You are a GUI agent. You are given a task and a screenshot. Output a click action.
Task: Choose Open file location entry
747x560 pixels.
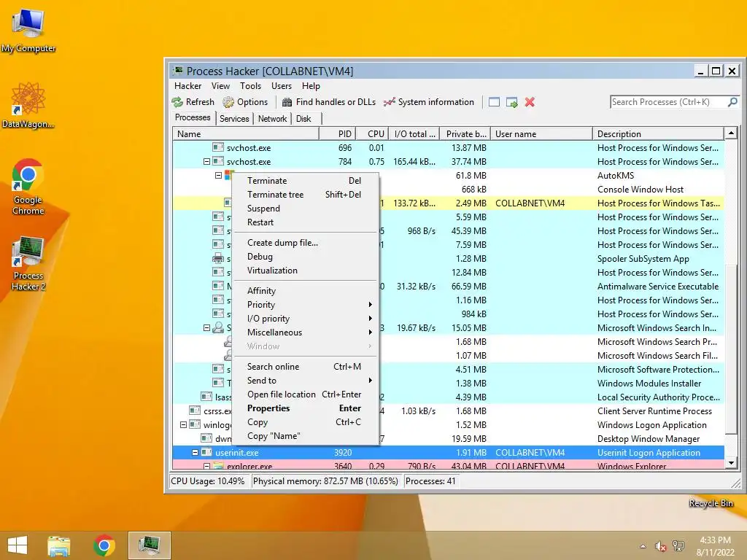point(305,394)
